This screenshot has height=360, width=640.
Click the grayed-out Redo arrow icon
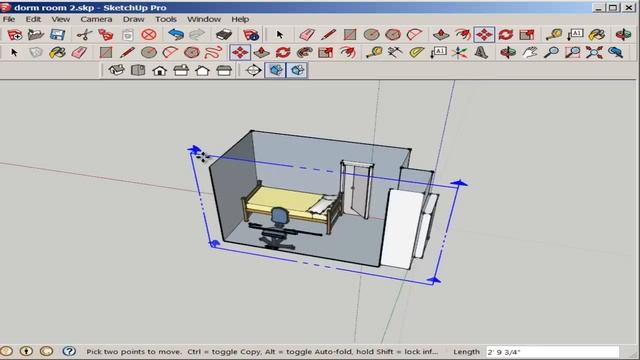(197, 35)
